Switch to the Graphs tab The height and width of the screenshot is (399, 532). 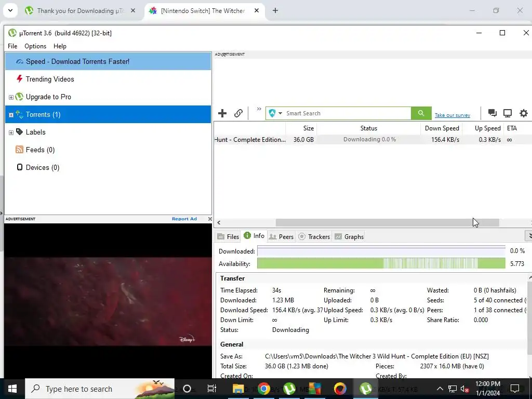point(349,236)
